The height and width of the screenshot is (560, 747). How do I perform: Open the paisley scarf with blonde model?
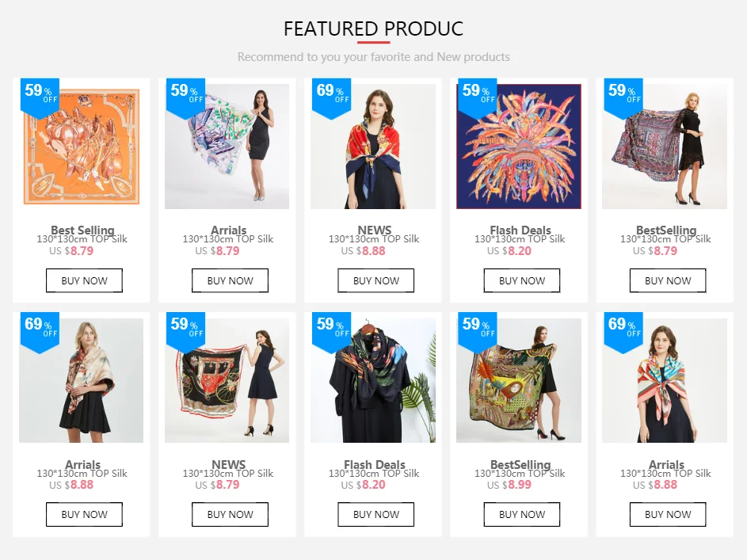[665, 147]
